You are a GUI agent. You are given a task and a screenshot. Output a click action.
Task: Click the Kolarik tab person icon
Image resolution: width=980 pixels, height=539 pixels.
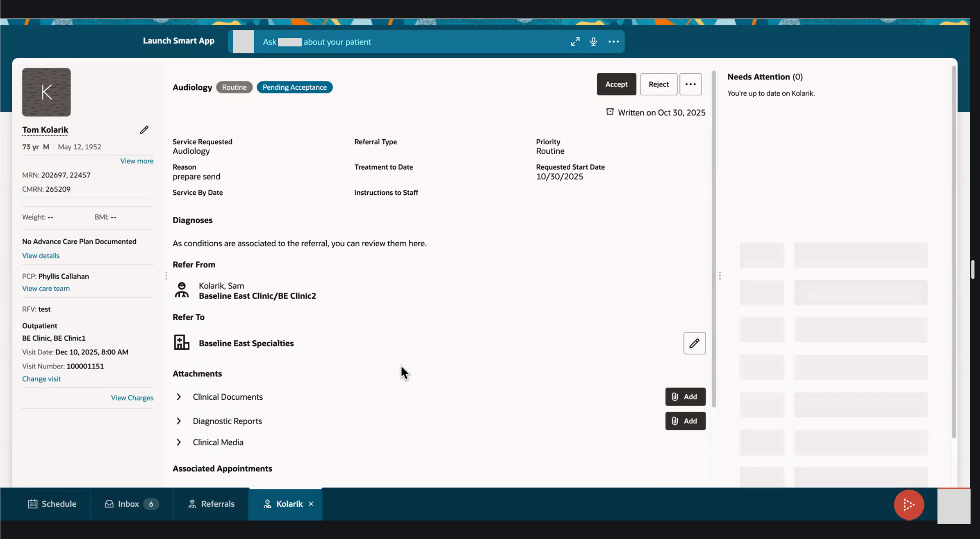[x=267, y=504]
